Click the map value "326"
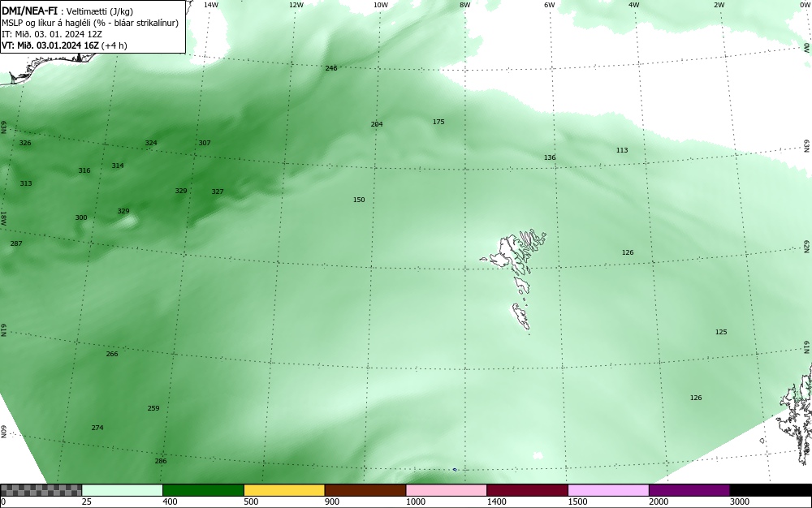 [x=25, y=143]
